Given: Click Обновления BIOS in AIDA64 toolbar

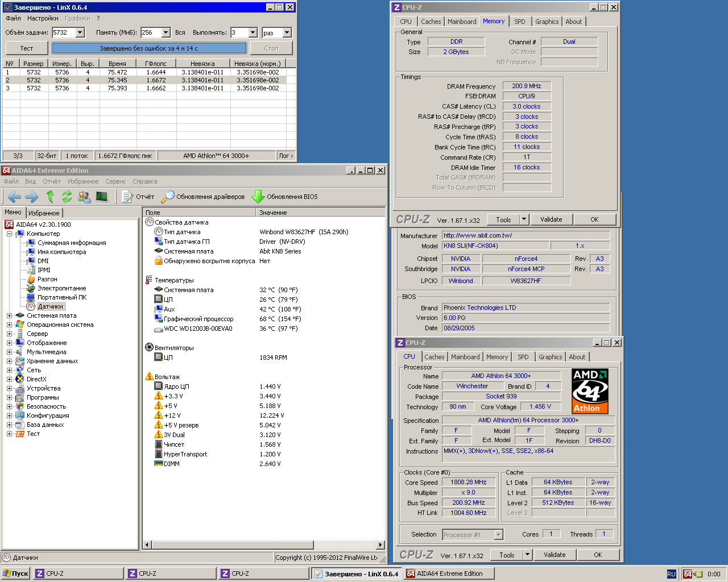Looking at the screenshot, I should pos(285,197).
